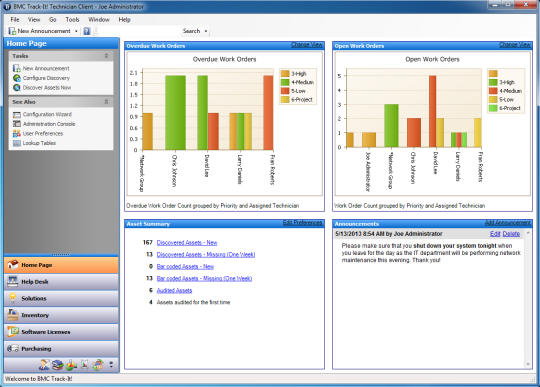Click the blue help icon in toolbar

coord(86,31)
